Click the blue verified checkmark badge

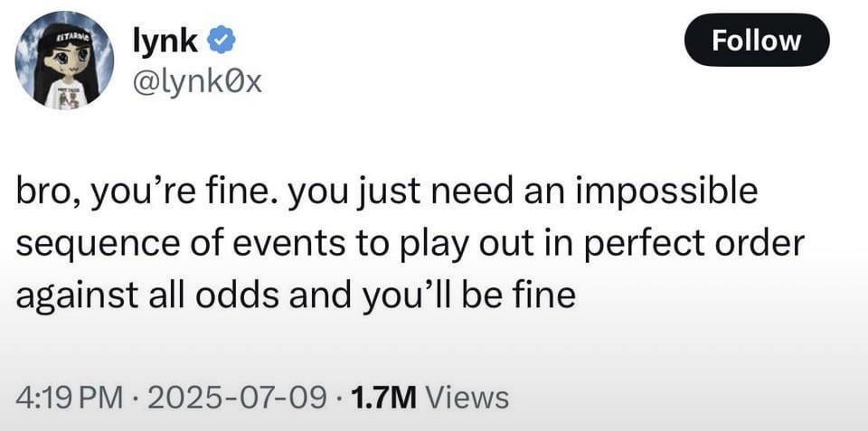[223, 40]
